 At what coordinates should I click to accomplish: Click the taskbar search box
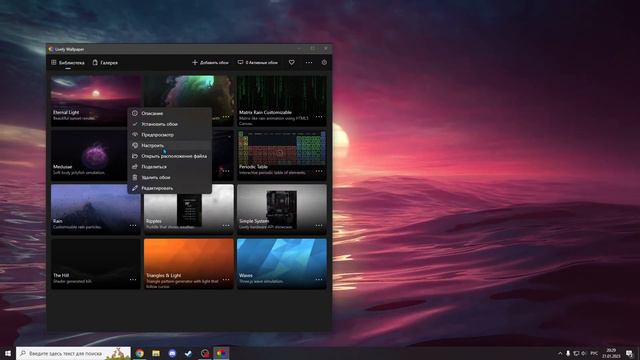73,353
